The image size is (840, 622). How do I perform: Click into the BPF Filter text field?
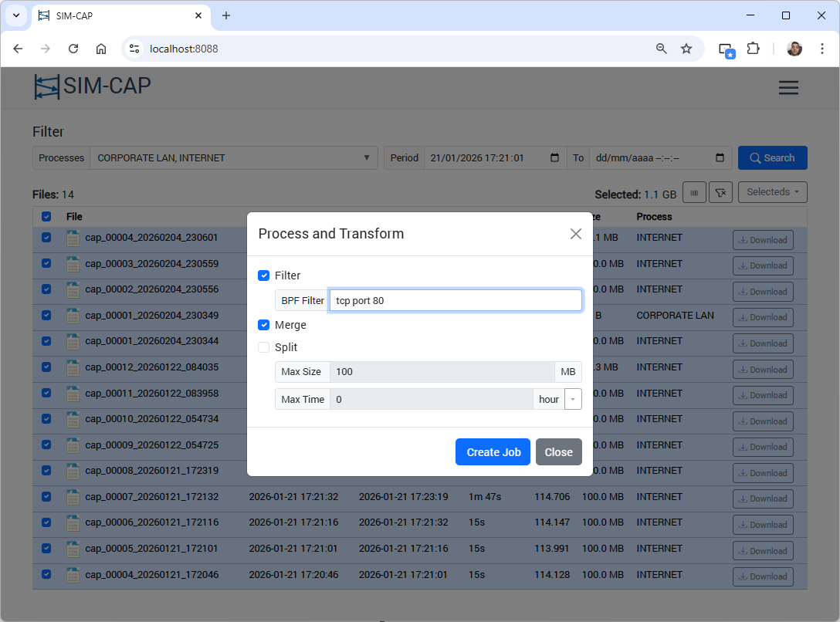pos(456,300)
